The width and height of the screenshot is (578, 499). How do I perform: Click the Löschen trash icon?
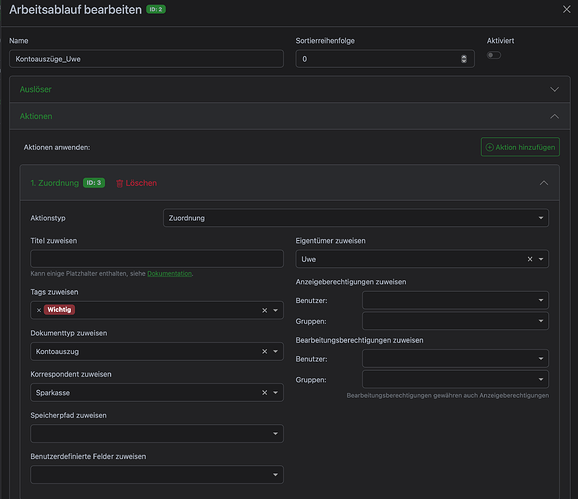click(x=119, y=183)
